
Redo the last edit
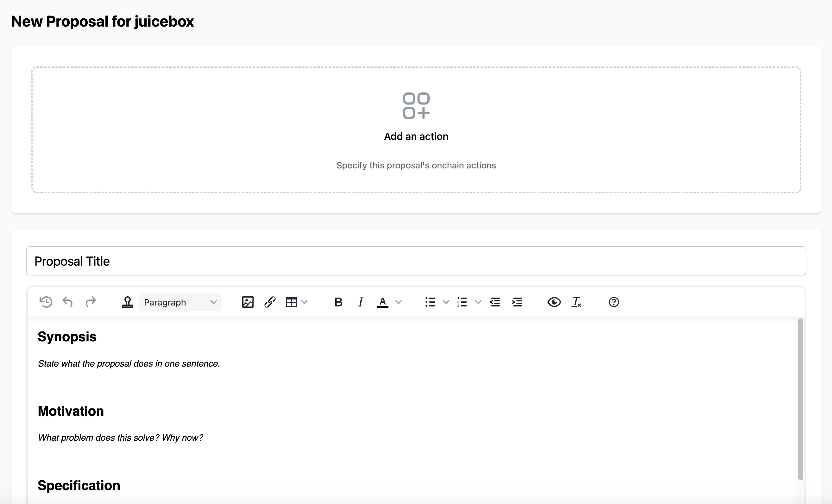pyautogui.click(x=91, y=302)
